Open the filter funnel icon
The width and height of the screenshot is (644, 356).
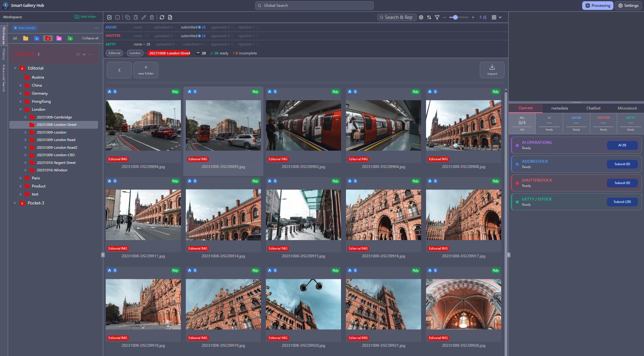(437, 17)
